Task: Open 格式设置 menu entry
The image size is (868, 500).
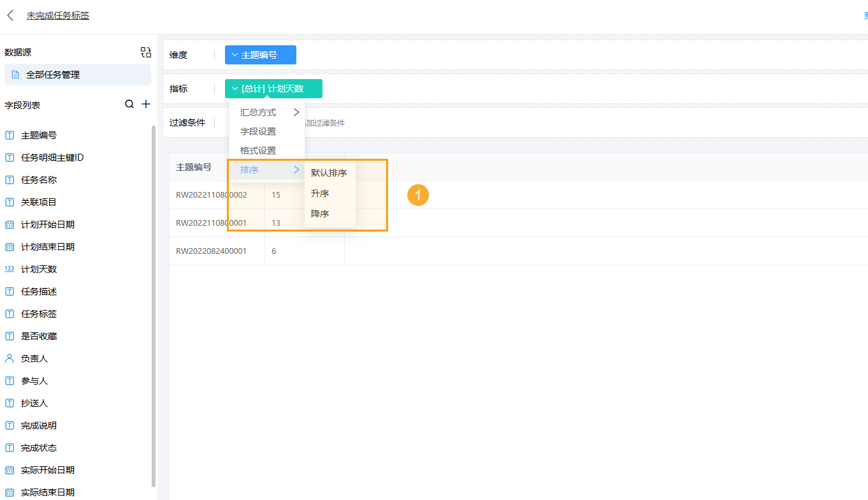Action: (x=258, y=151)
